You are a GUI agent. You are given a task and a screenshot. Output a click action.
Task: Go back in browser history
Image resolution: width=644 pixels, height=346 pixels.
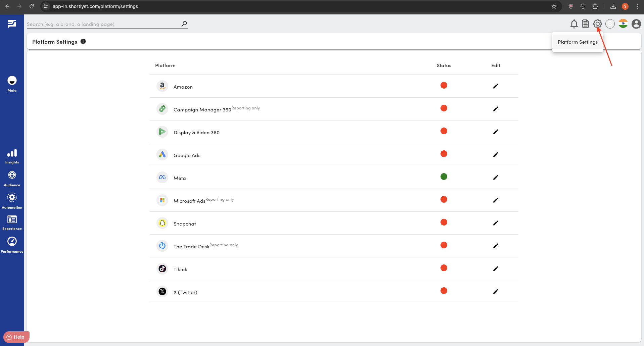[x=7, y=6]
